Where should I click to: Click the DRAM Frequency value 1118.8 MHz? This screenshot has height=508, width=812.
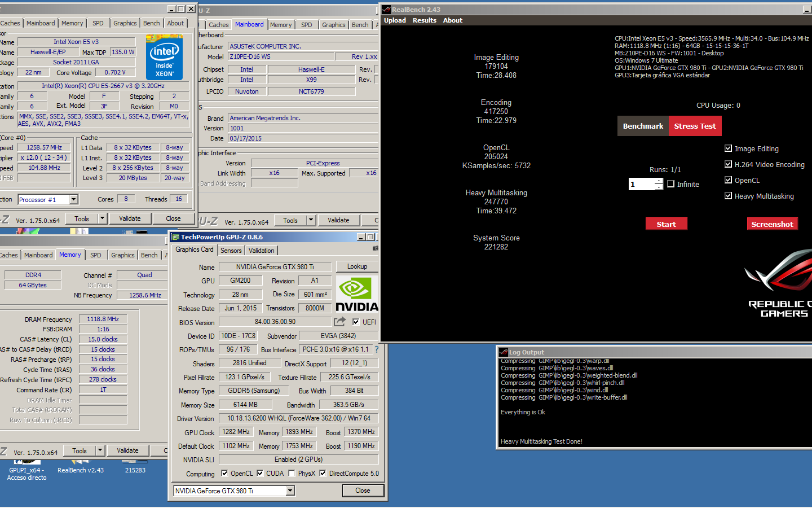click(x=103, y=319)
